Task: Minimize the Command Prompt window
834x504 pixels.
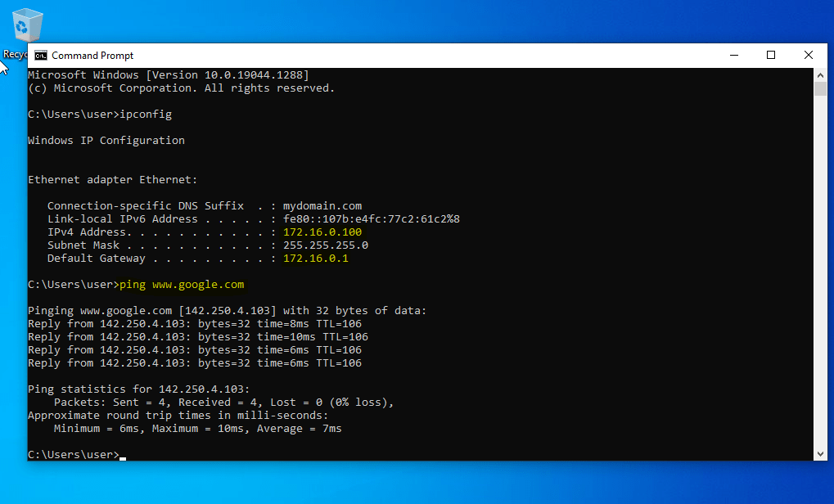Action: [733, 56]
